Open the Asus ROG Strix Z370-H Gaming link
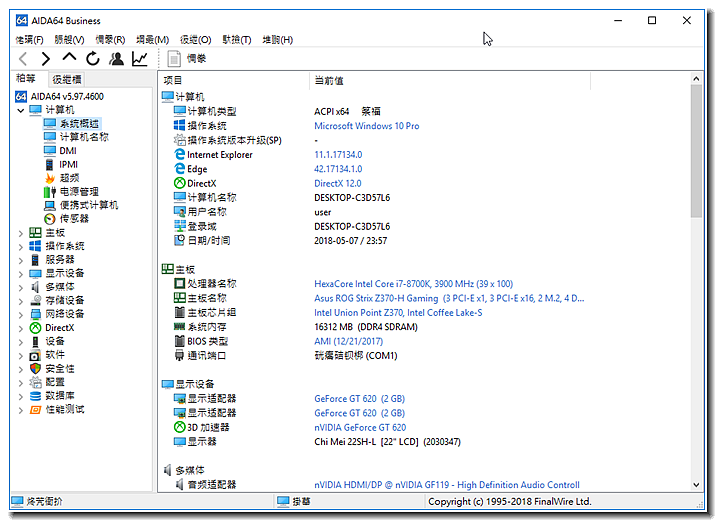720x525 pixels. (449, 298)
